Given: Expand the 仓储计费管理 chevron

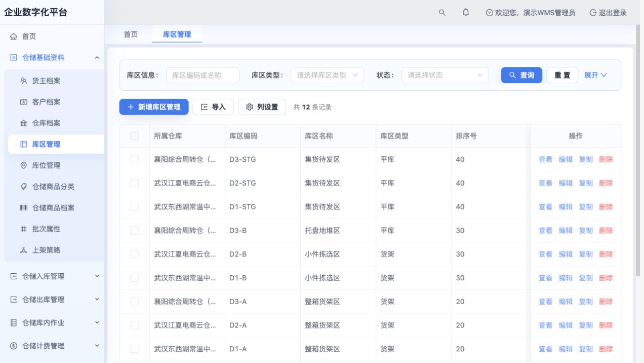Looking at the screenshot, I should [97, 346].
